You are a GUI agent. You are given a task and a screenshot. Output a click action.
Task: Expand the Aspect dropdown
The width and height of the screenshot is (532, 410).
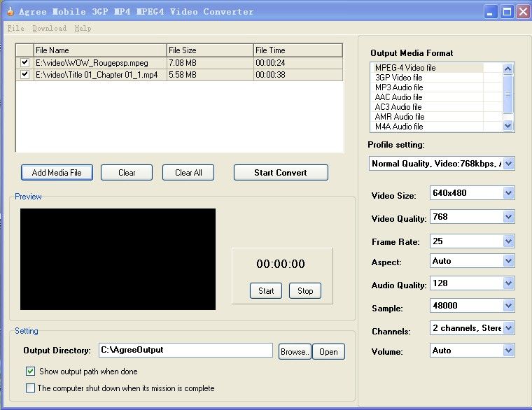[508, 261]
